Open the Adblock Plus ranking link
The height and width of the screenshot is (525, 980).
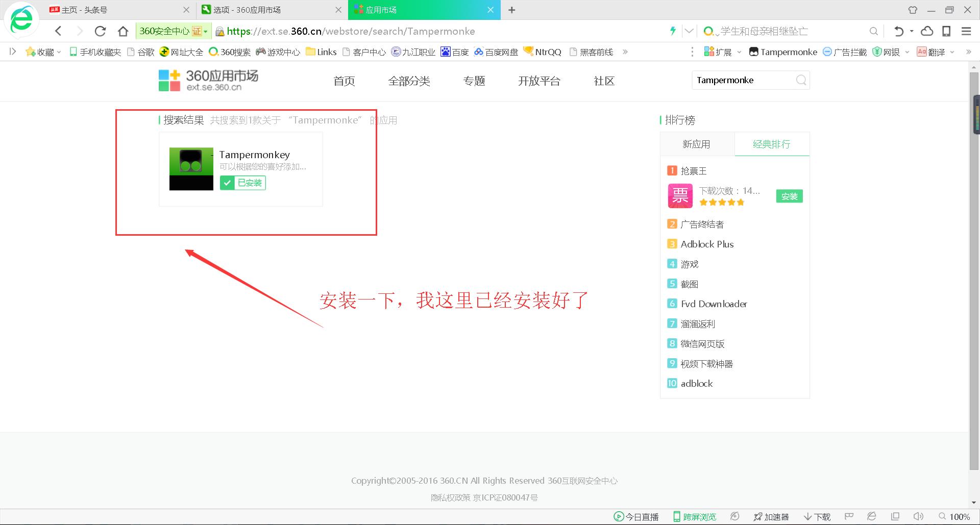(x=707, y=244)
